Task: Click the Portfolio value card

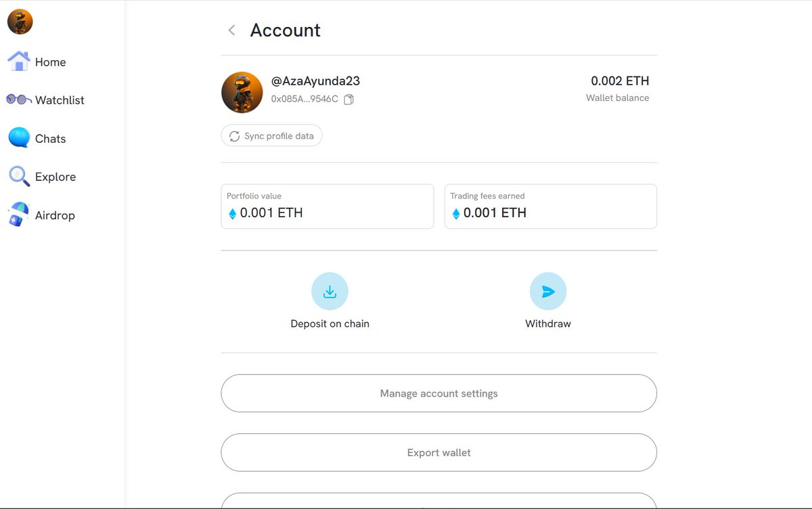Action: [328, 206]
